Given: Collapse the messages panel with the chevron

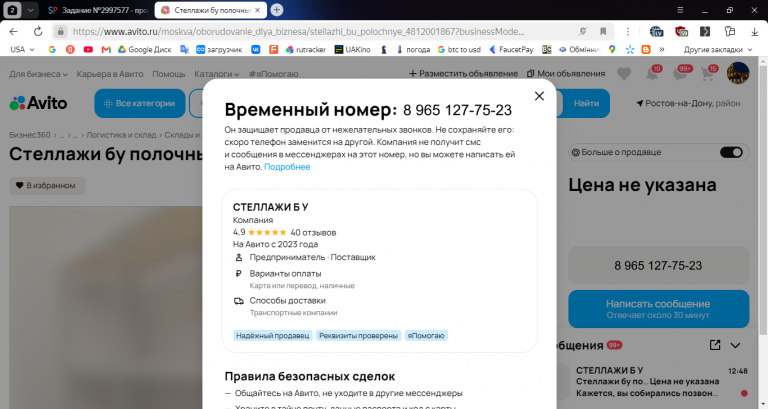Looking at the screenshot, I should pos(735,345).
